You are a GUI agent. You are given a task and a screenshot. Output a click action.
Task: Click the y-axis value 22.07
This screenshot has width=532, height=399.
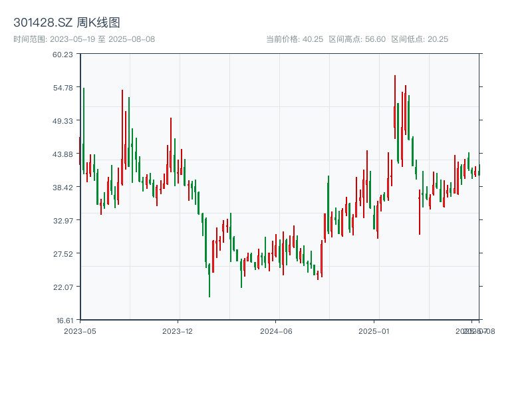[x=63, y=287]
